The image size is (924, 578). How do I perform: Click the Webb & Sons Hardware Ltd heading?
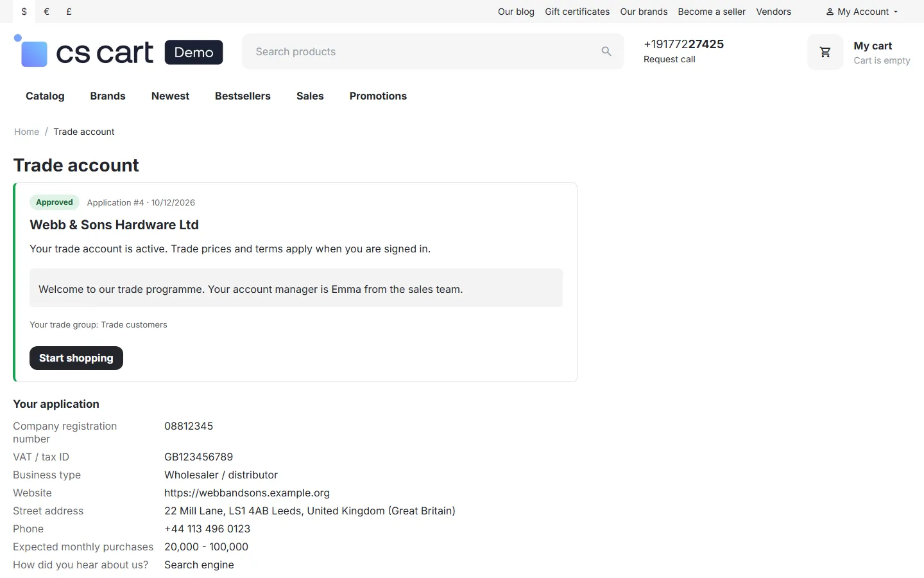[x=114, y=225]
